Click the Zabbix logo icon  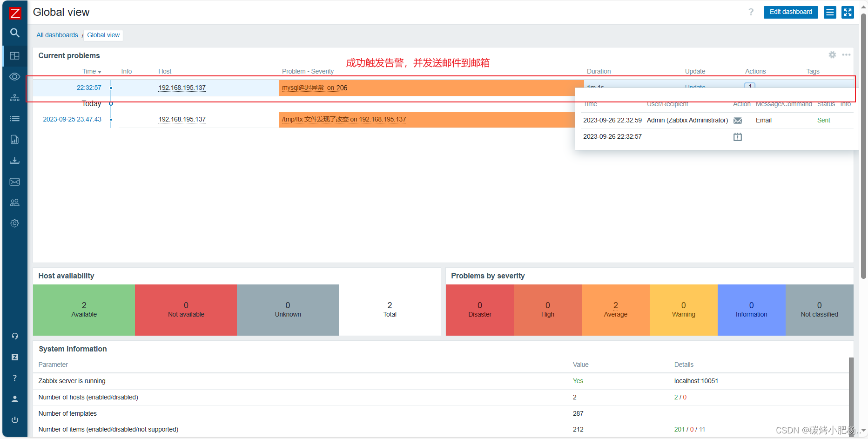15,13
